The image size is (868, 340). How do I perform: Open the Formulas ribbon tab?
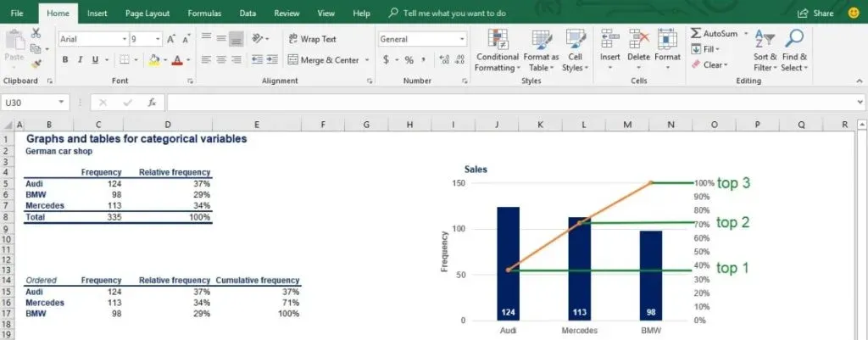coord(204,14)
